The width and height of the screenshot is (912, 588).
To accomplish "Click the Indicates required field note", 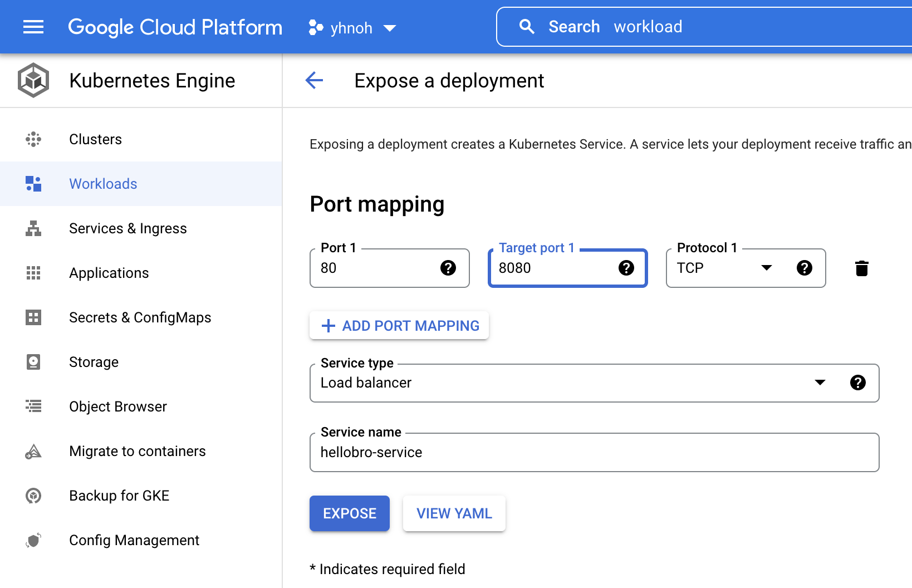I will coord(388,569).
